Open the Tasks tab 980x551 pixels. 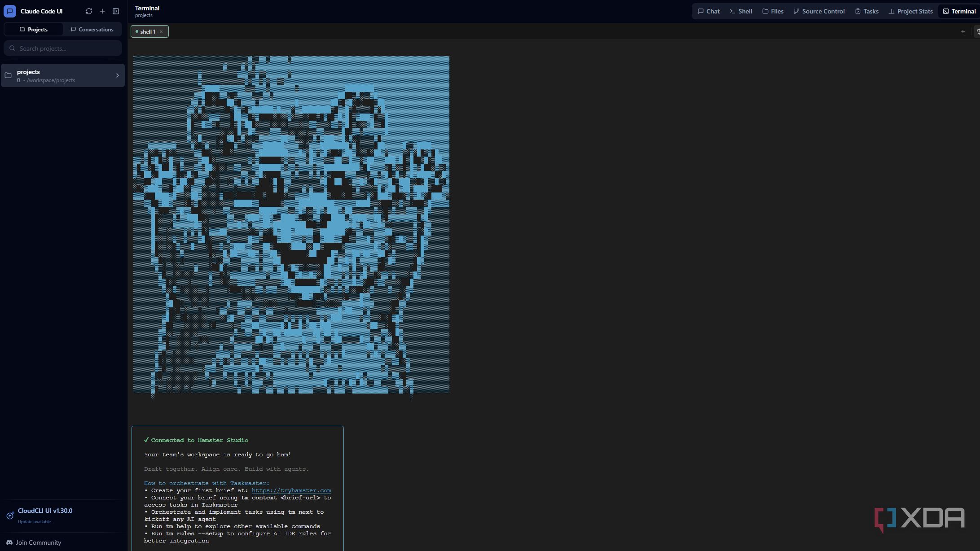[x=866, y=11]
